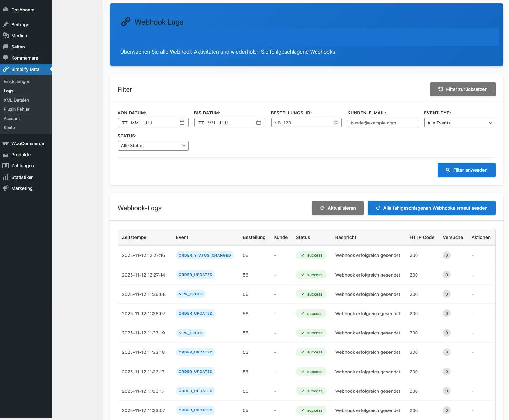The image size is (509, 420).
Task: Go to XML Dateien submenu page
Action: [16, 100]
